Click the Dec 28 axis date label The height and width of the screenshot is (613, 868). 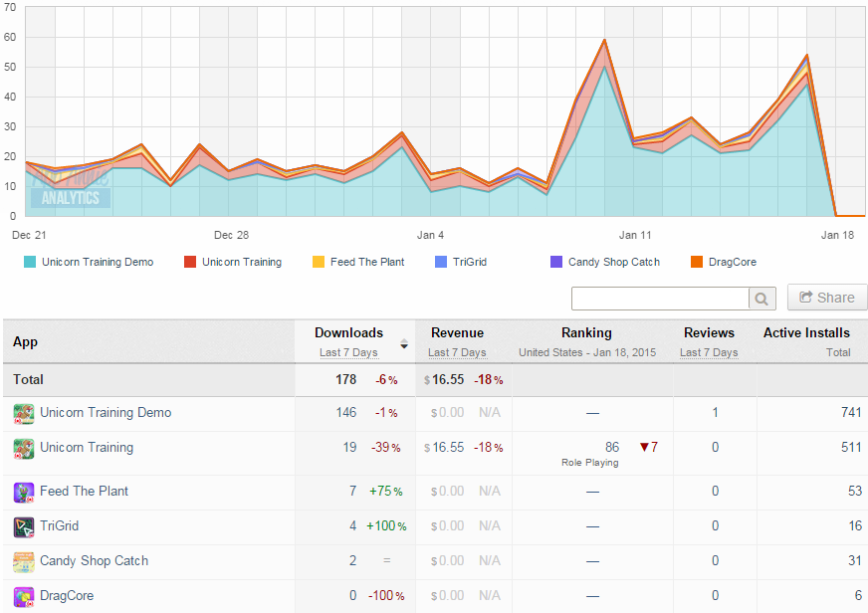pyautogui.click(x=231, y=235)
